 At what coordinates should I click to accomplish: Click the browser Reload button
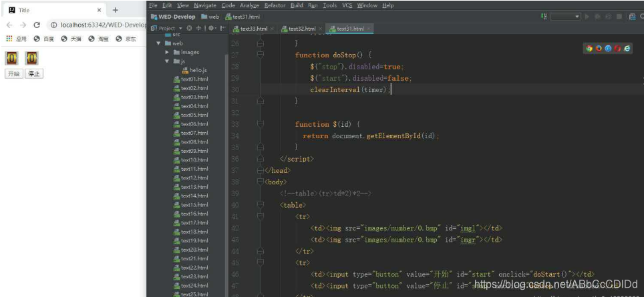37,25
